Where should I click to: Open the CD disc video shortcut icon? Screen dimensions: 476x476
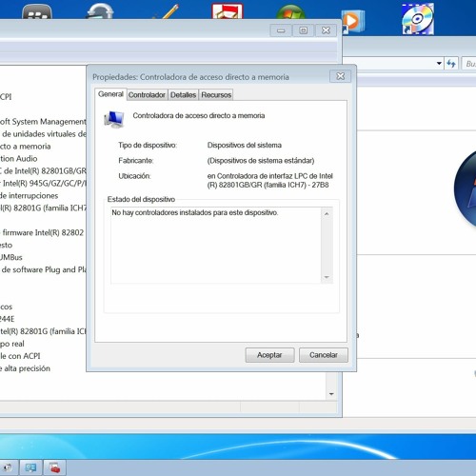[418, 19]
